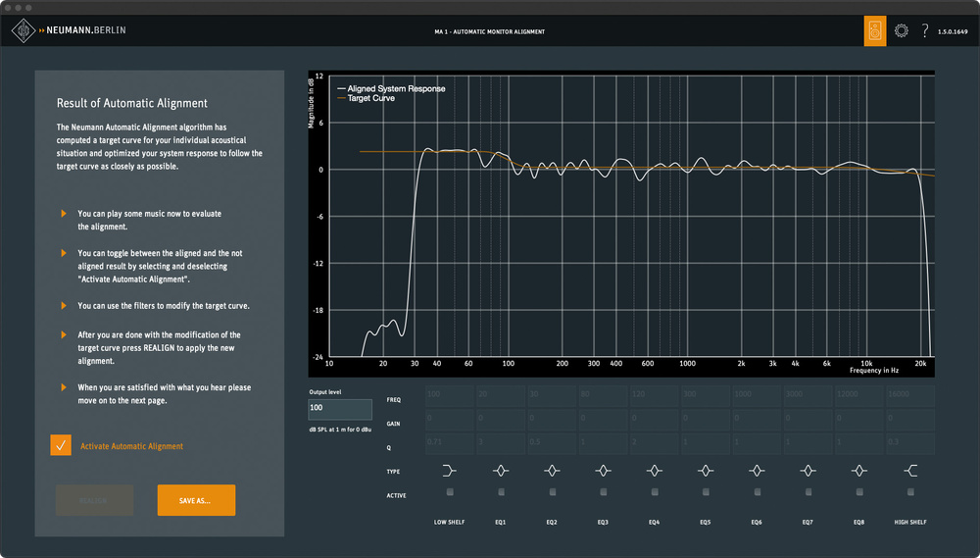Click the EQ8 peak filter type icon
The image size is (980, 558).
pos(858,471)
